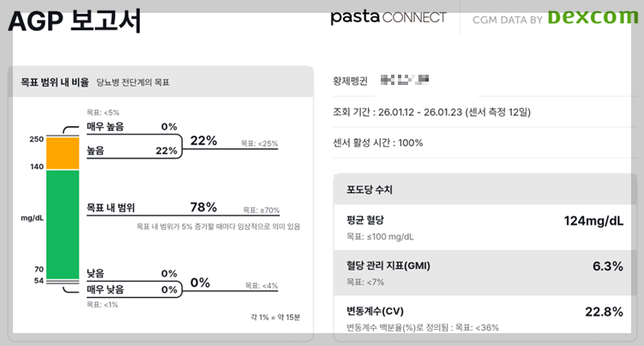Click the combined 22% high total
Viewport: 644px width, 346px height.
coord(204,141)
